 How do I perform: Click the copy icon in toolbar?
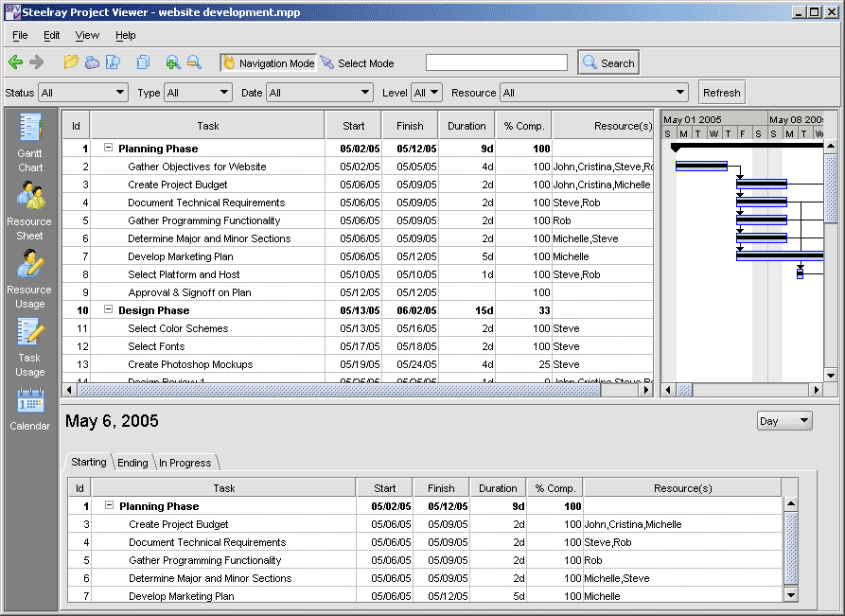tap(143, 62)
